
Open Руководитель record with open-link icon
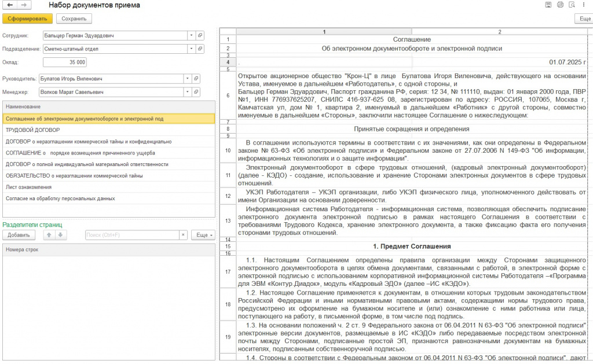196,79
